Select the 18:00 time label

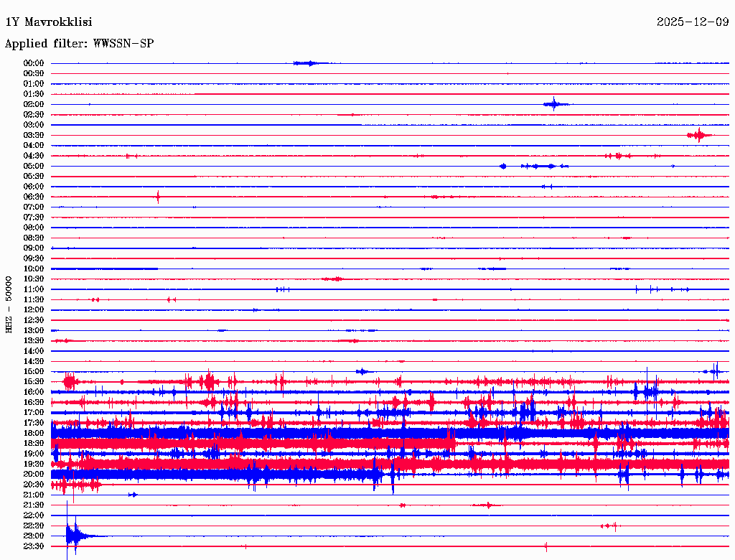[34, 434]
